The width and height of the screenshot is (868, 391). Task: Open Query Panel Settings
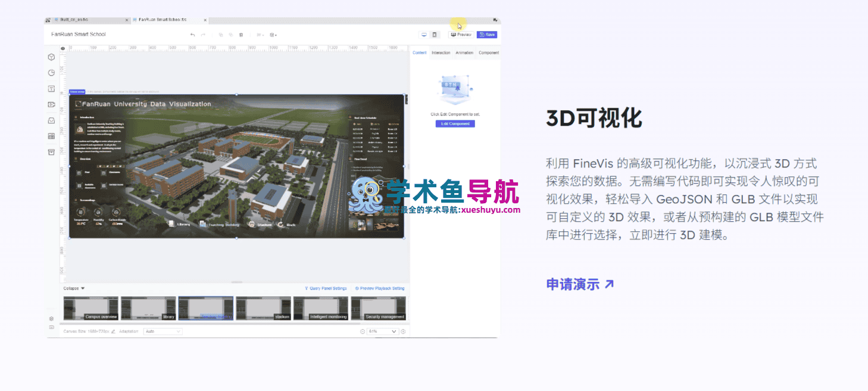pos(326,288)
